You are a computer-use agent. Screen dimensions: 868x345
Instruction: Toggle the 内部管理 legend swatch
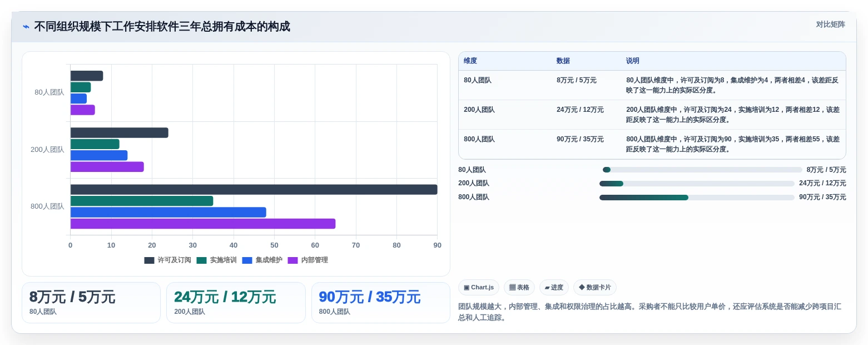(x=292, y=260)
